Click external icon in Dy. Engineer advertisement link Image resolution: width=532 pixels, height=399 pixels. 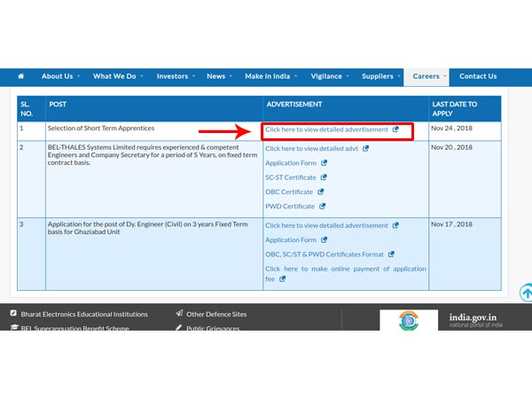395,225
